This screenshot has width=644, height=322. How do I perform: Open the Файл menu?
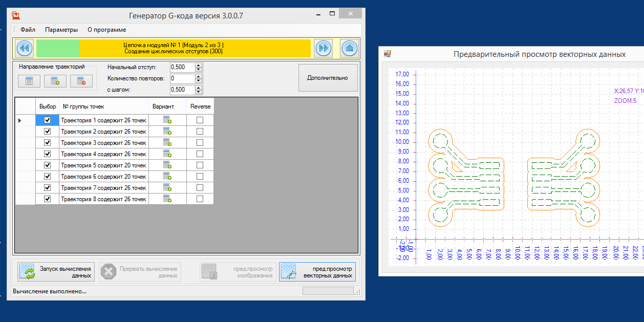28,30
